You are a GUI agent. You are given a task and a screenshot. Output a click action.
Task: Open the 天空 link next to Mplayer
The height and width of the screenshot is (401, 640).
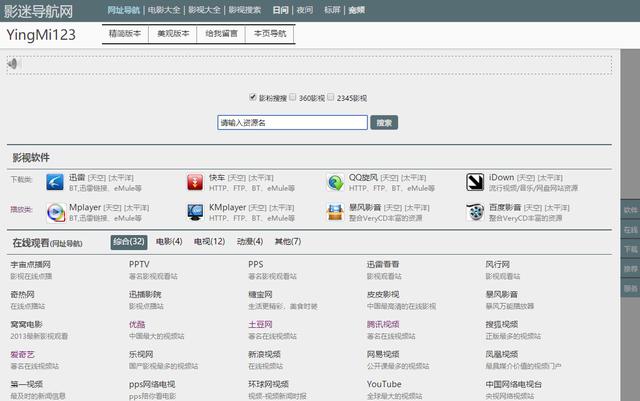tap(112, 208)
